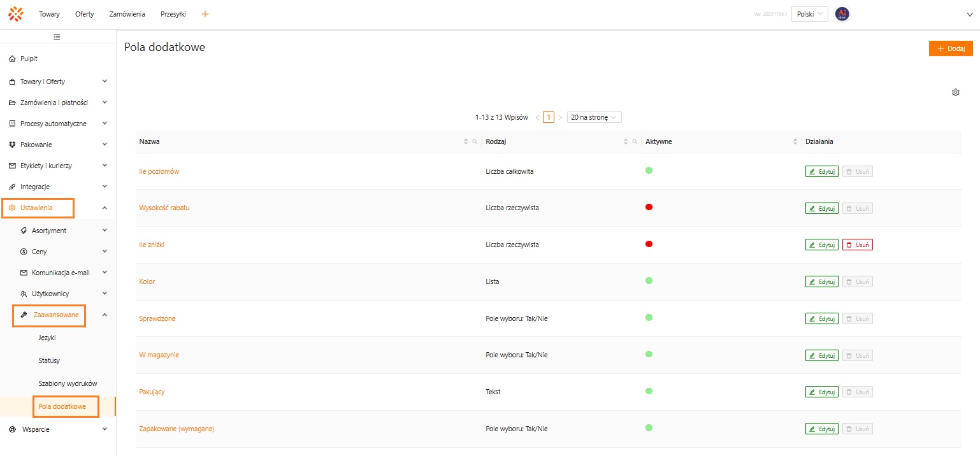
Task: Click the orange logo icon in header
Action: pos(15,14)
